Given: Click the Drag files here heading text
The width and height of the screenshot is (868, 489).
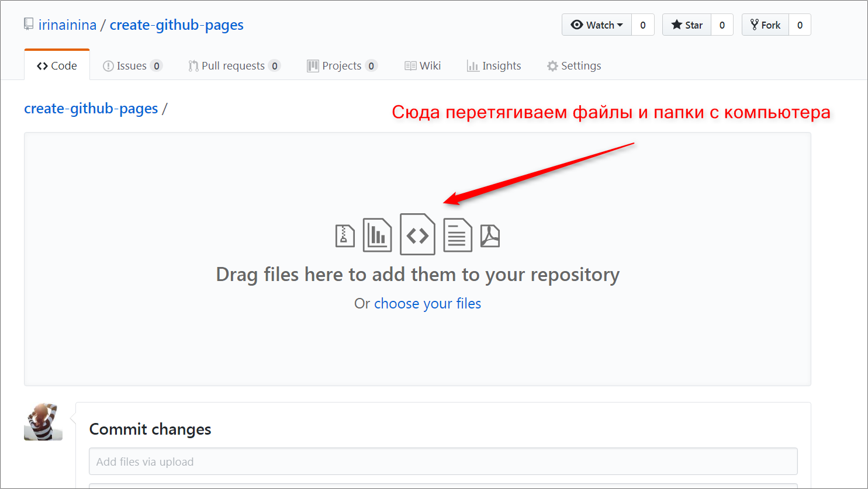Looking at the screenshot, I should (418, 275).
